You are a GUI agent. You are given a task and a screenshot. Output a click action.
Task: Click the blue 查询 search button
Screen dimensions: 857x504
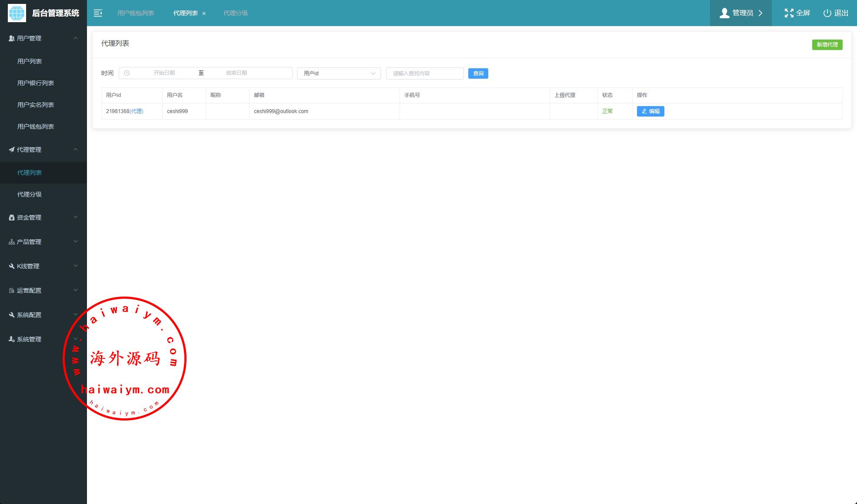pos(478,73)
